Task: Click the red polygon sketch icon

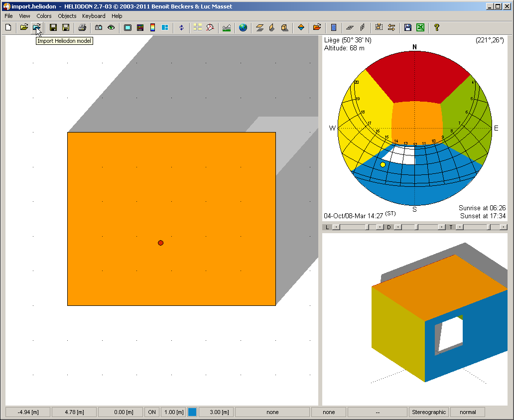Action: click(x=210, y=27)
